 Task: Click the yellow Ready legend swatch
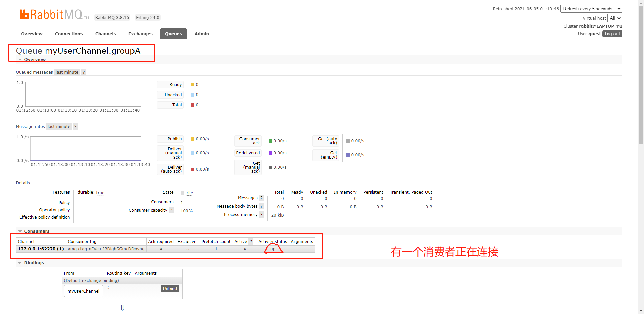[x=193, y=85]
